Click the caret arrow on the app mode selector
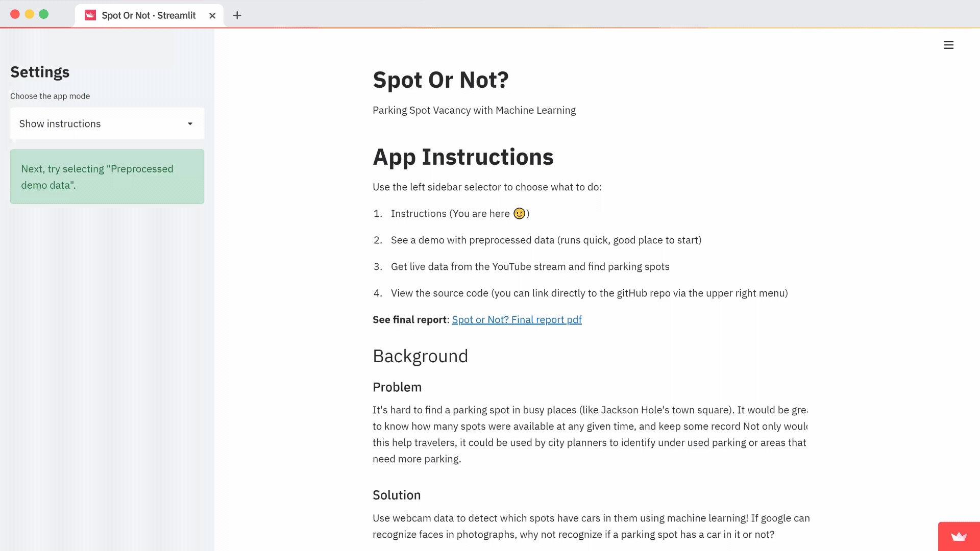This screenshot has height=551, width=980. point(190,123)
